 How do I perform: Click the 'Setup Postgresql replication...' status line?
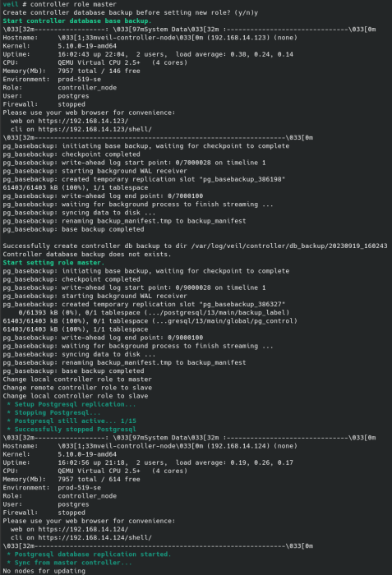click(x=76, y=404)
